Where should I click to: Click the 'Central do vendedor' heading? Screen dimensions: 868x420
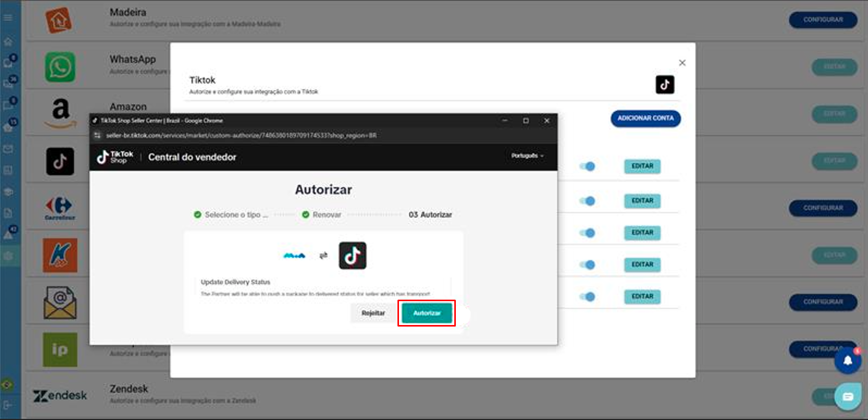[192, 157]
